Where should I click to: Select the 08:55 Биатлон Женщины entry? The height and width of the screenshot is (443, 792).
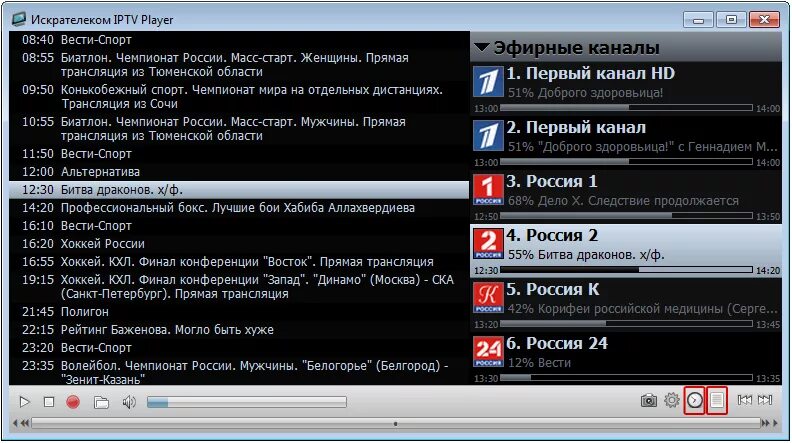tap(239, 65)
